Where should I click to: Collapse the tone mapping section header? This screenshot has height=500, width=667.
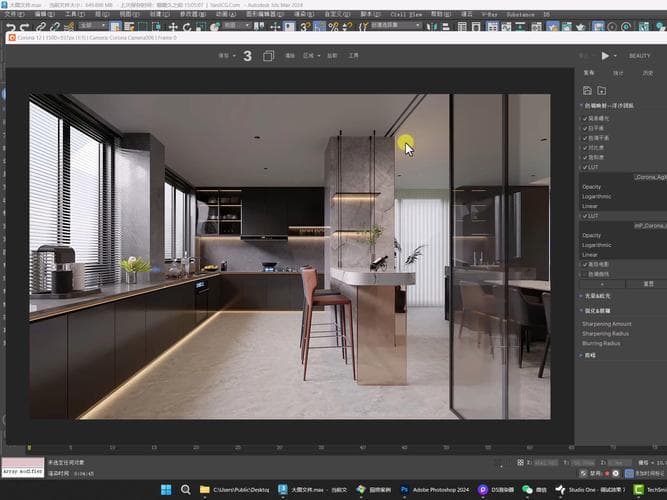point(607,106)
